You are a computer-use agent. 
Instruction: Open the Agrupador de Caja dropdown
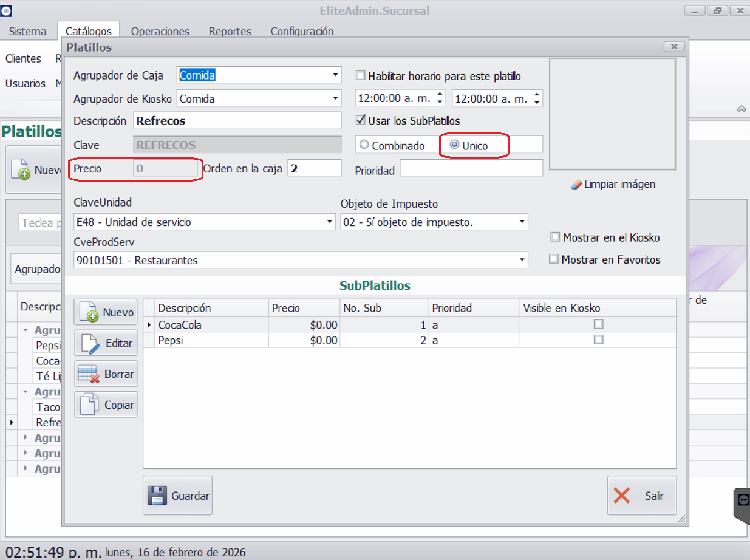[x=335, y=75]
